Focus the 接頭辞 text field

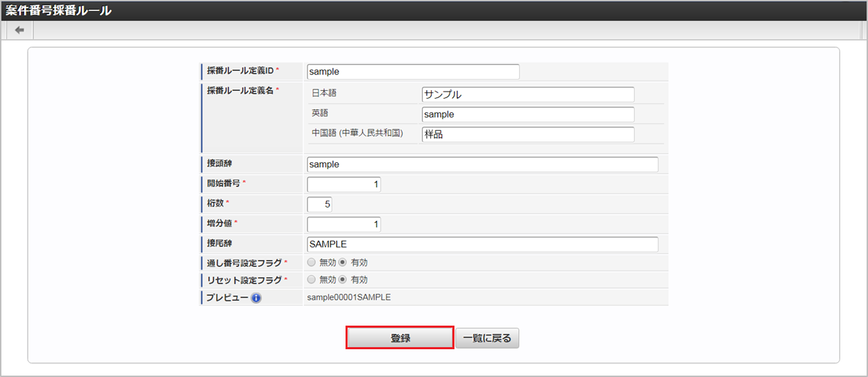pyautogui.click(x=482, y=165)
